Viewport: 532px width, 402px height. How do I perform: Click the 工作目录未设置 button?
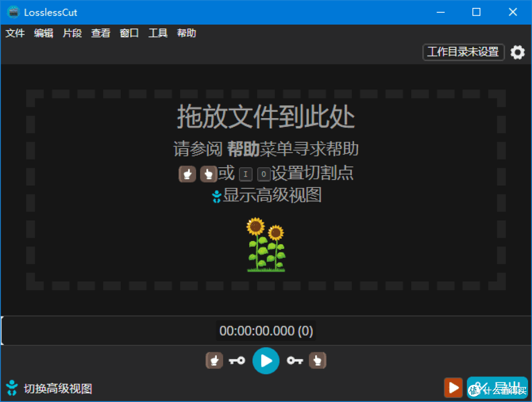[x=463, y=52]
